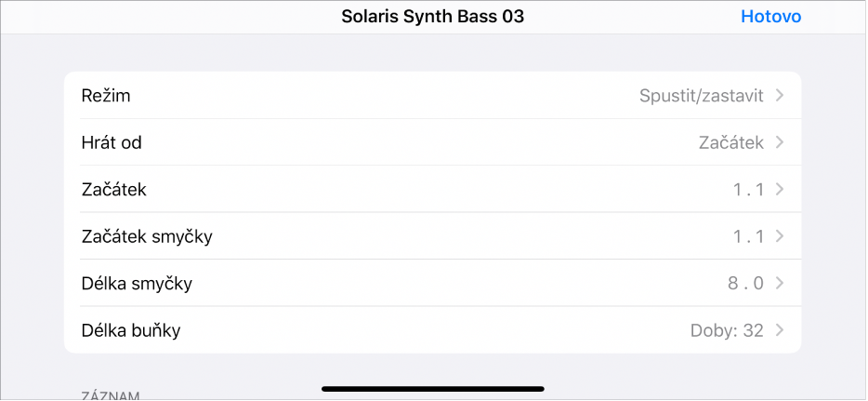
Task: Select the Začátek smyčky row label
Action: click(x=147, y=236)
